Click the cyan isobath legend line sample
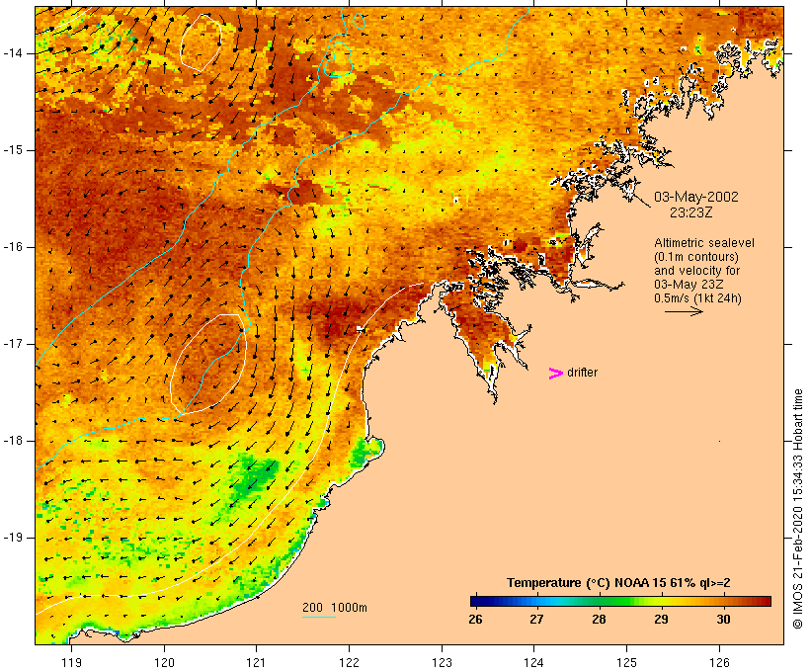 (319, 617)
